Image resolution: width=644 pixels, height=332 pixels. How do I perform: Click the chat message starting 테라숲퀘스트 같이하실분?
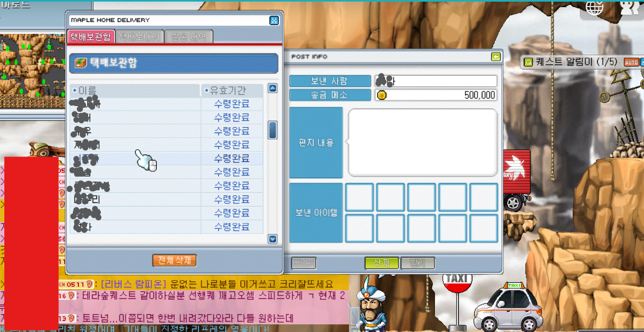[x=213, y=295]
